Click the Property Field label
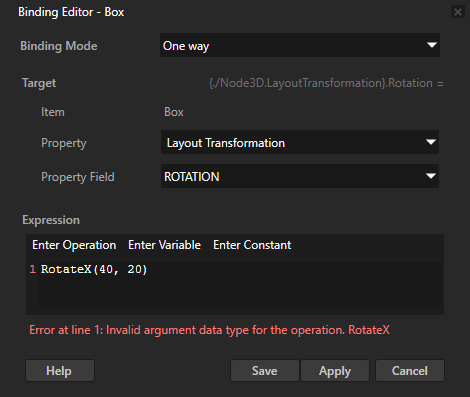This screenshot has height=397, width=470. (78, 177)
